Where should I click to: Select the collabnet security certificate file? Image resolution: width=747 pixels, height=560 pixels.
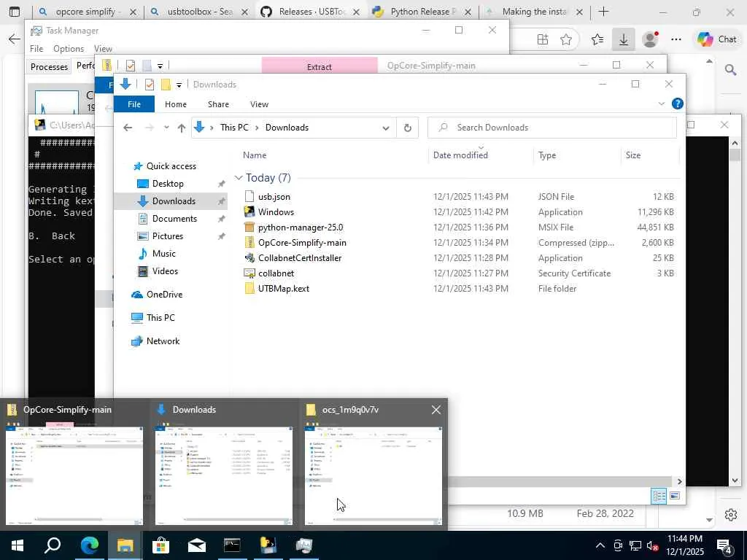coord(276,273)
